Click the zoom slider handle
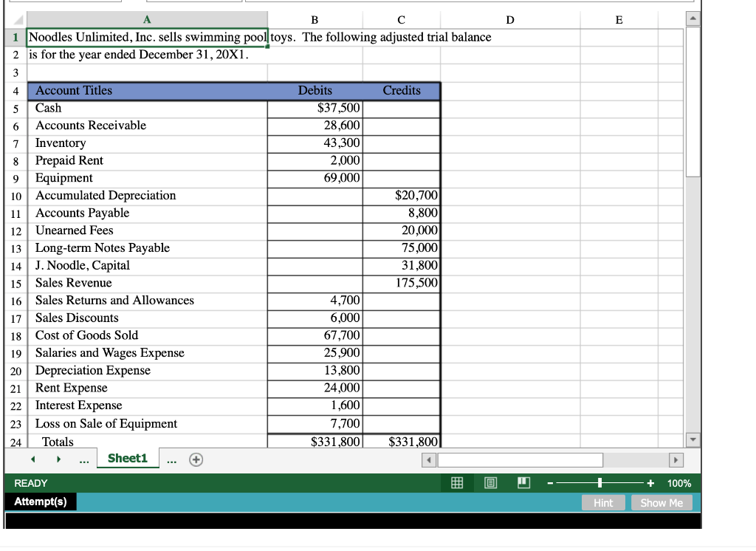 (x=599, y=483)
